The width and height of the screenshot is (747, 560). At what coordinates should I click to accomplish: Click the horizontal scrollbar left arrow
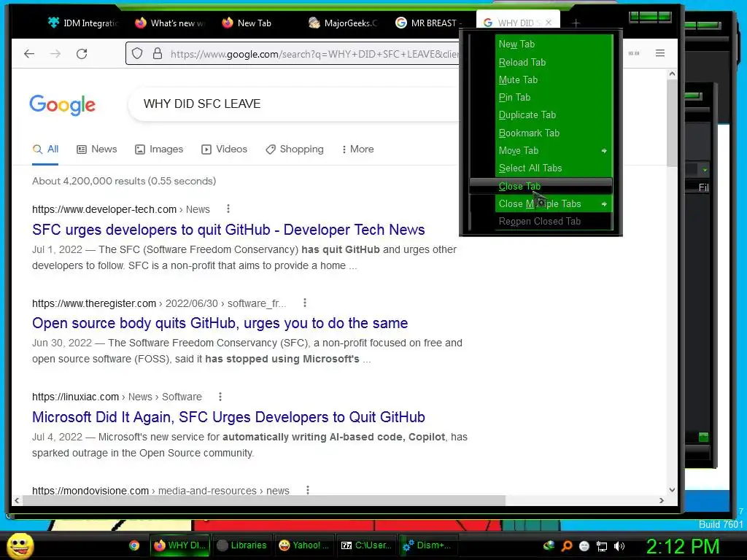(18, 500)
